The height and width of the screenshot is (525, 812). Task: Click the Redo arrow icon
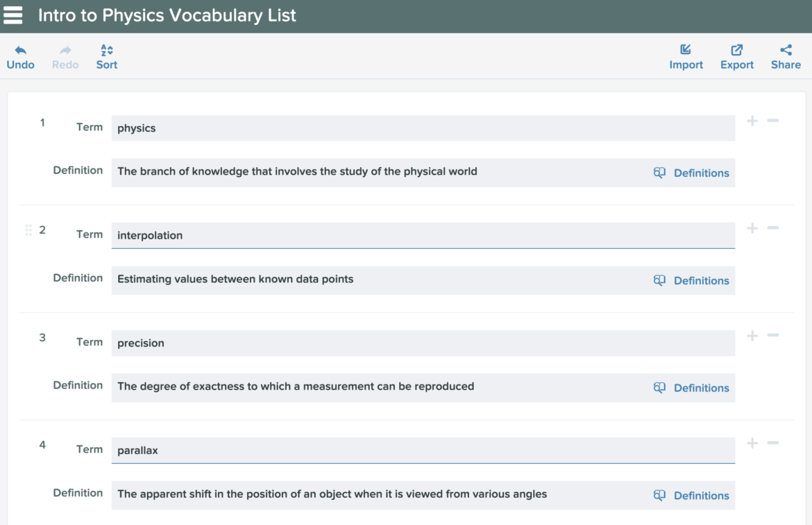coord(65,50)
